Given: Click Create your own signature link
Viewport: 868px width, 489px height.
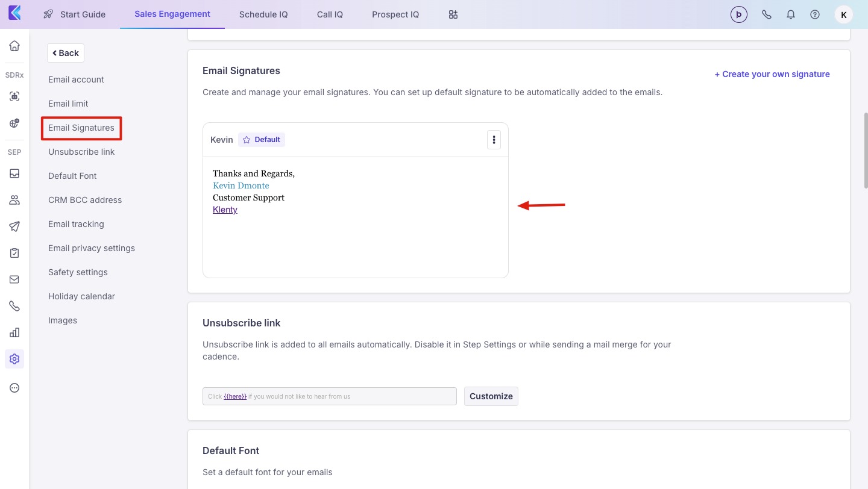Looking at the screenshot, I should [772, 74].
